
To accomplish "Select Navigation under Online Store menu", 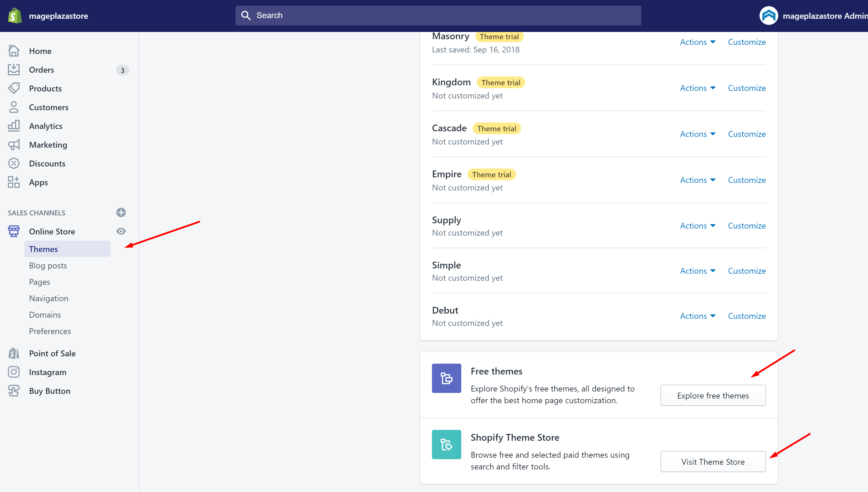I will 48,298.
